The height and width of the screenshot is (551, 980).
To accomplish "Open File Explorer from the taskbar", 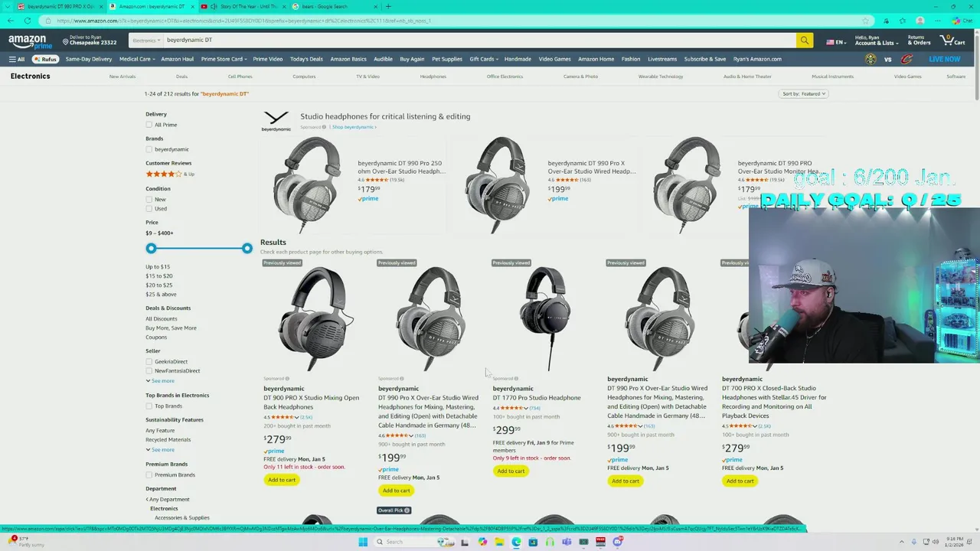I will (498, 542).
